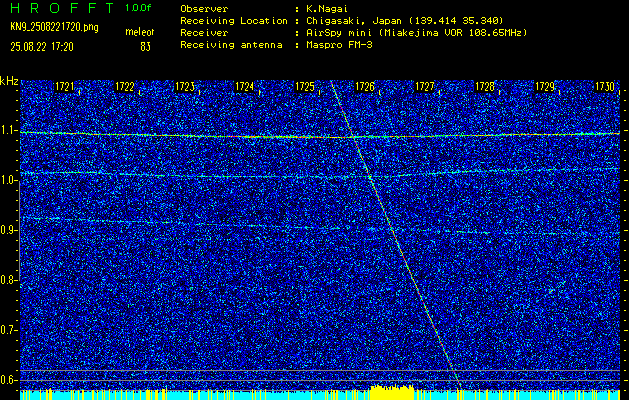Click the 0.7 frequency axis label
Viewport: 629px width, 400px height.
8,330
